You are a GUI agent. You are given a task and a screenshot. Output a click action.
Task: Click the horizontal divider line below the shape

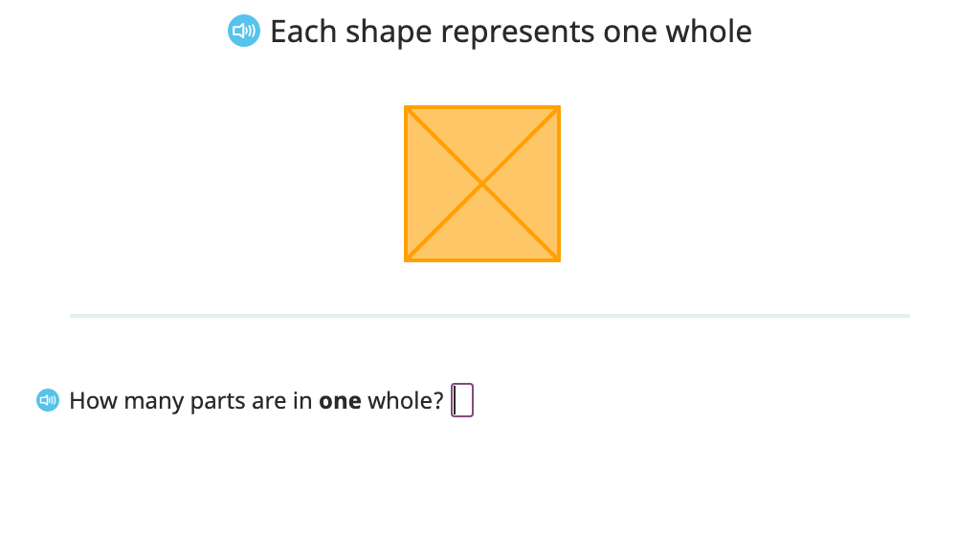pyautogui.click(x=490, y=316)
